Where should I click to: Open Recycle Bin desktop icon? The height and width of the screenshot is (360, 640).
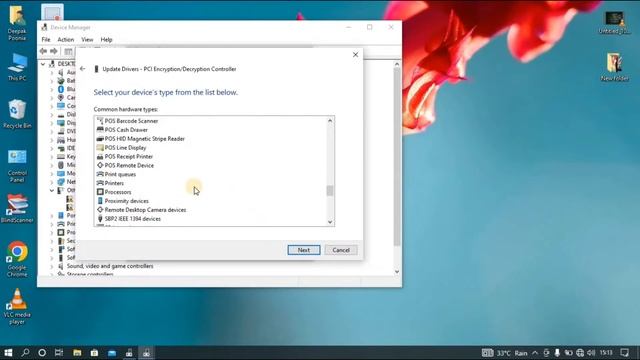point(17,114)
